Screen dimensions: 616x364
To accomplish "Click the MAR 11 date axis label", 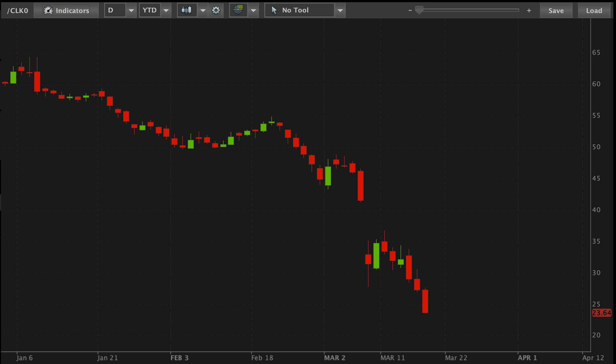I will click(392, 358).
